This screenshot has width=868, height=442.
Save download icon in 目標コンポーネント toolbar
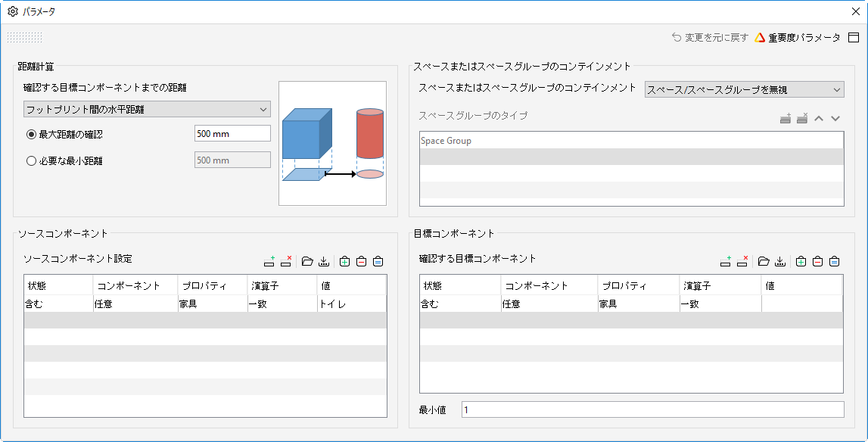[780, 261]
